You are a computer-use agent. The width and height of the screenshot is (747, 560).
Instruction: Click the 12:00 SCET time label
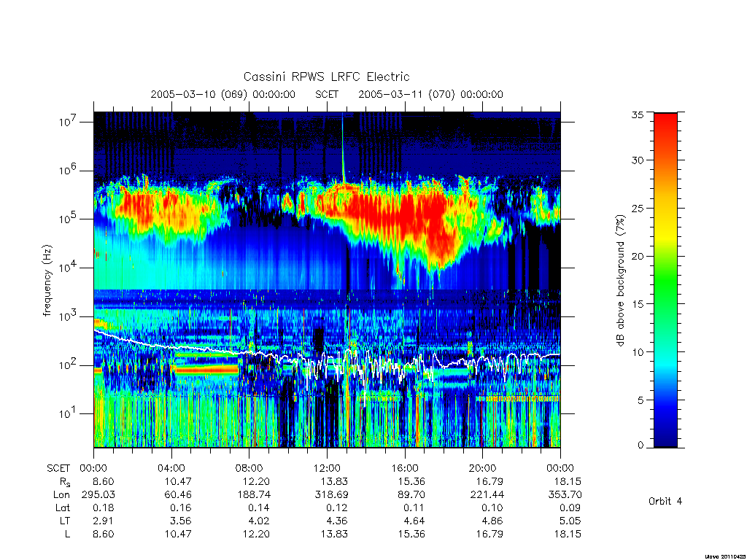(327, 468)
